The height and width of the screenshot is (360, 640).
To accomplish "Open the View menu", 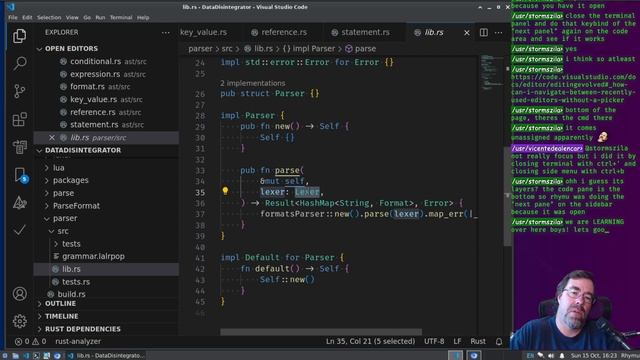I will click(x=72, y=18).
